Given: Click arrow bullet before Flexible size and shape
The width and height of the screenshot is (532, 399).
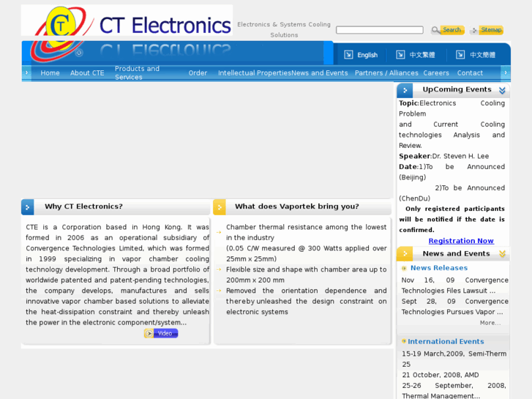Looking at the screenshot, I should 219,269.
